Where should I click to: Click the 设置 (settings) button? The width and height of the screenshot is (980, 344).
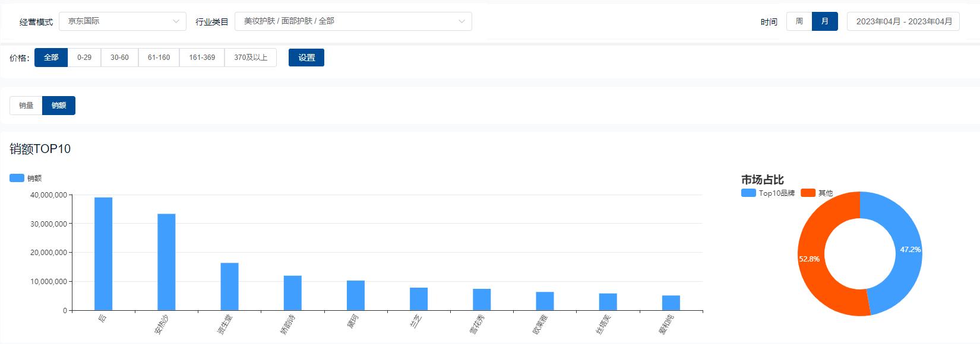coord(306,58)
